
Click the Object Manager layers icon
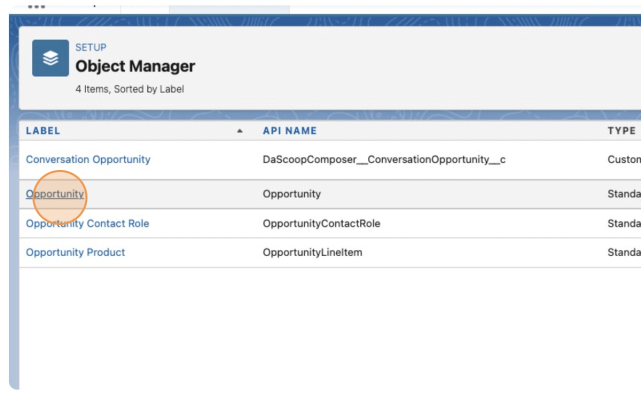[51, 58]
